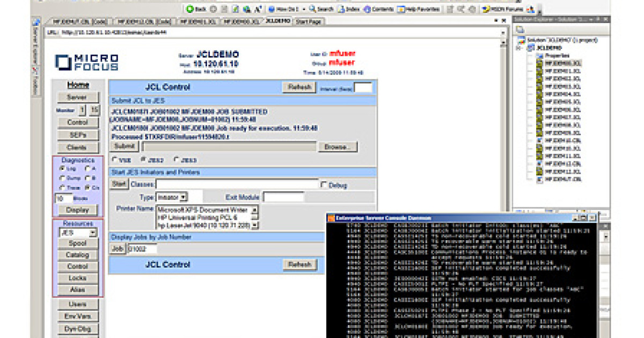The image size is (644, 338).
Task: Open the help Contents icon
Action: [367, 9]
